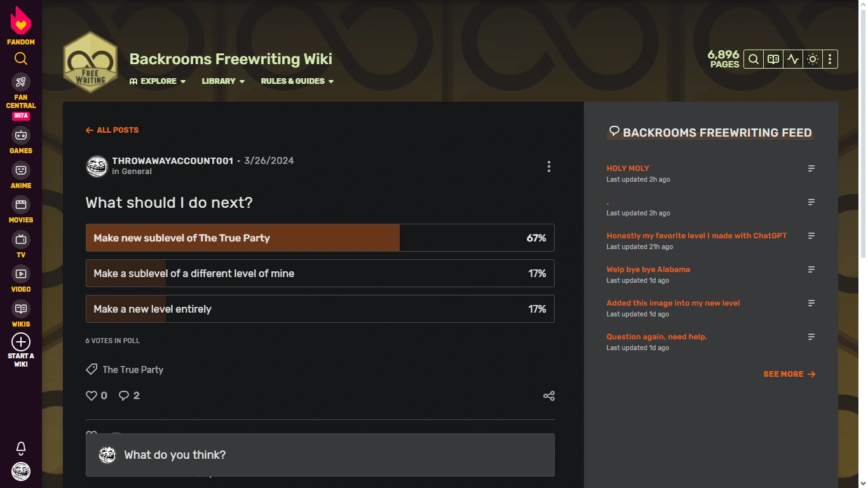Open notifications bell in sidebar
Screen dimensions: 868x488
pyautogui.click(x=21, y=448)
